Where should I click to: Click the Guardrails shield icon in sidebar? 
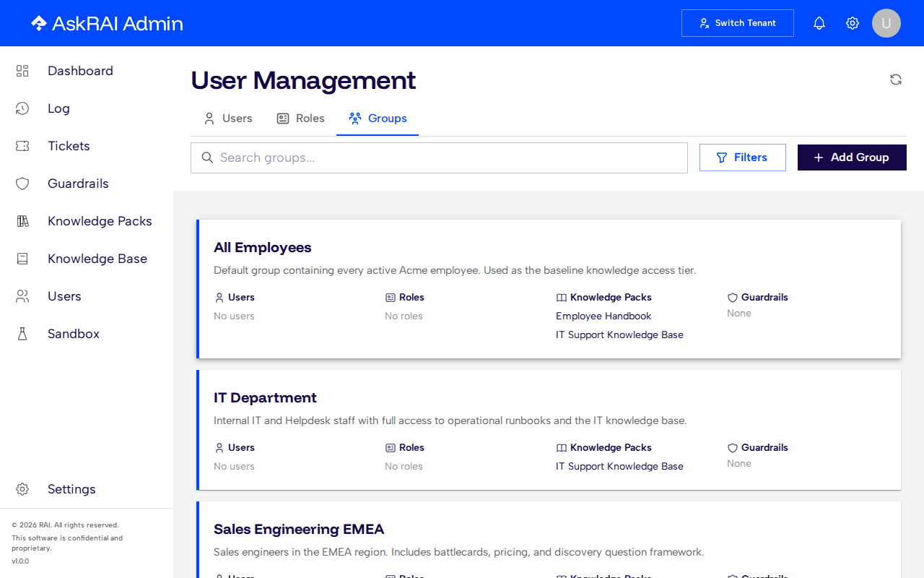pyautogui.click(x=22, y=184)
